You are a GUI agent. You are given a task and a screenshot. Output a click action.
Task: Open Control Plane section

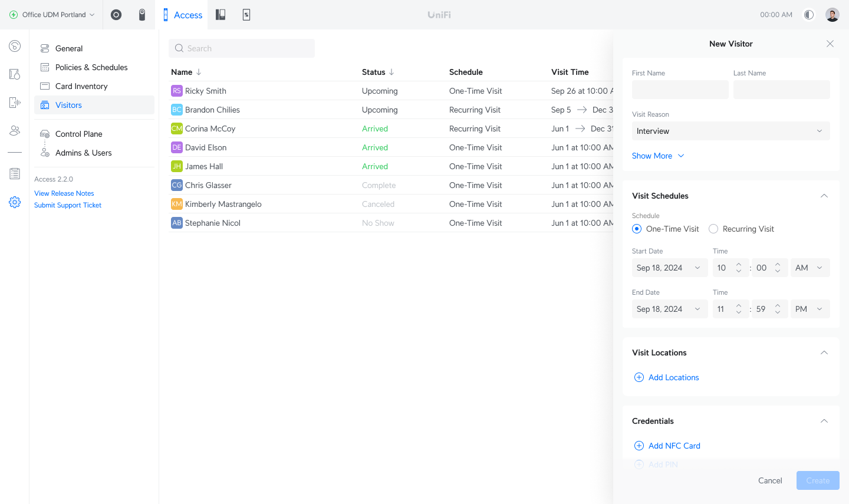coord(94,134)
